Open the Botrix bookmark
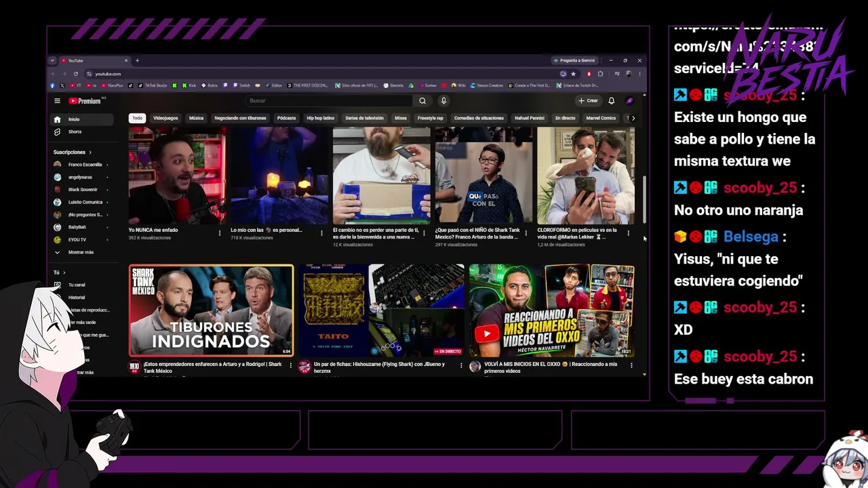The width and height of the screenshot is (868, 488). [x=209, y=85]
